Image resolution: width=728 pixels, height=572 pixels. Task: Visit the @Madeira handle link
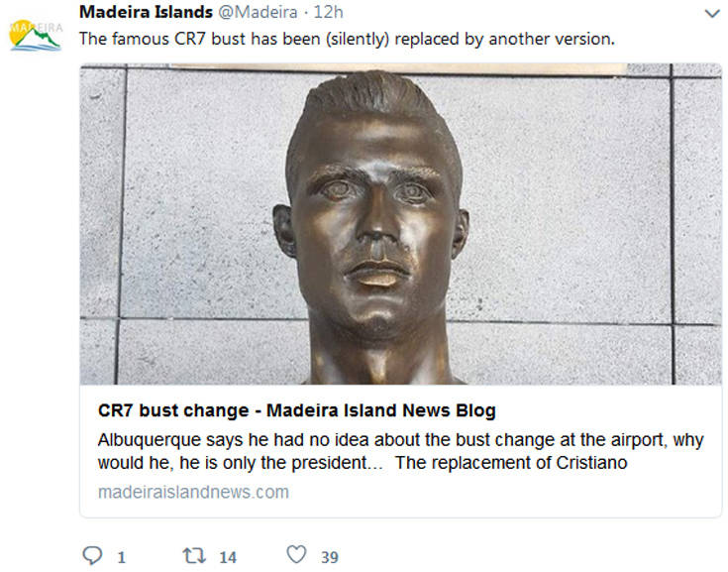258,13
